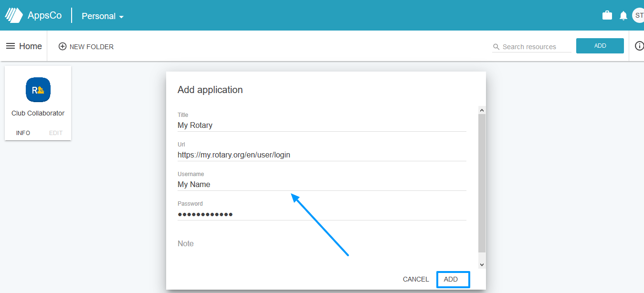The image size is (644, 293).
Task: Open the briefcase icon in the header
Action: (607, 15)
